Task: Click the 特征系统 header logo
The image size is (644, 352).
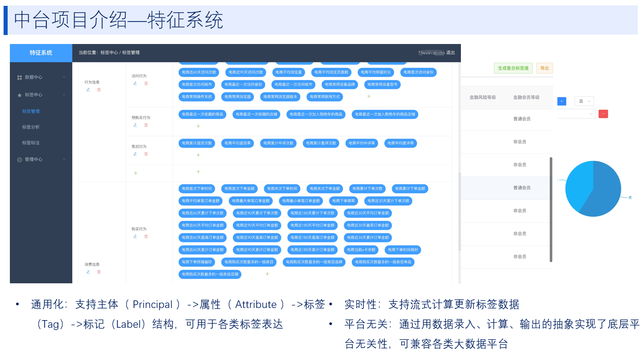Action: (41, 53)
